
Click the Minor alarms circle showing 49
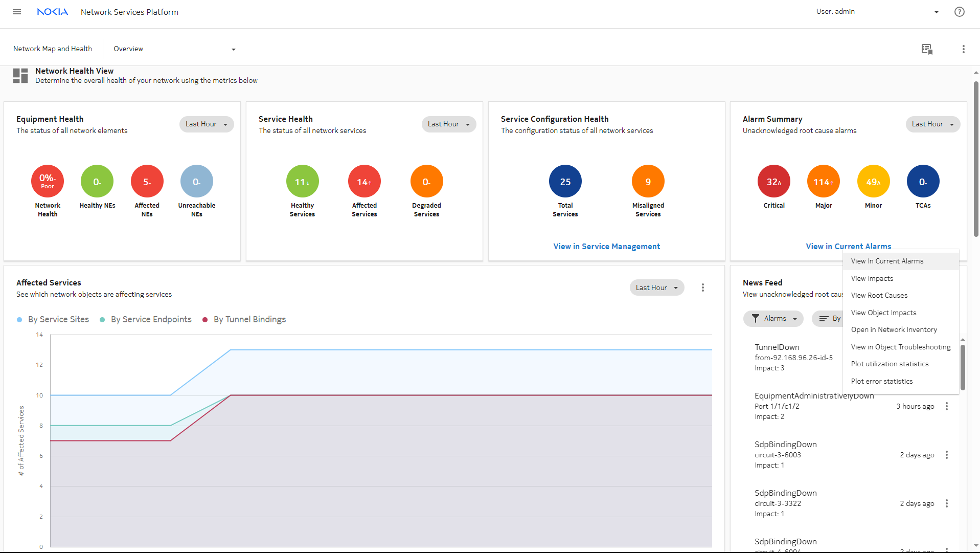pos(873,181)
